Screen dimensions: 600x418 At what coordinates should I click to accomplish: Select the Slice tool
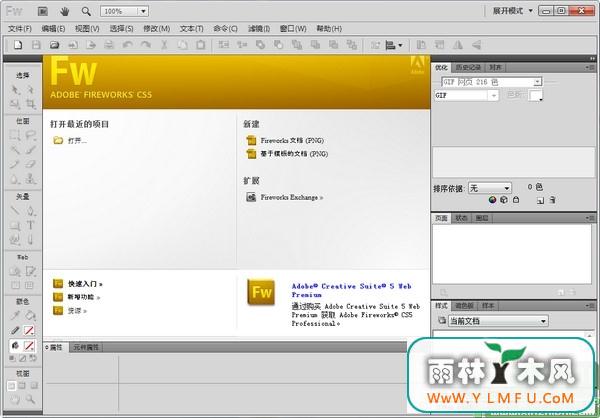coord(30,271)
